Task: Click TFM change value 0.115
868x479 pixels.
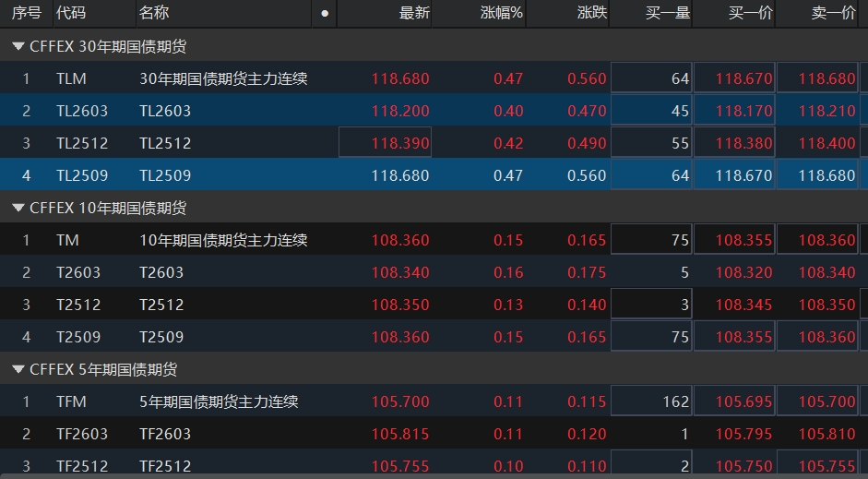Action: point(587,401)
